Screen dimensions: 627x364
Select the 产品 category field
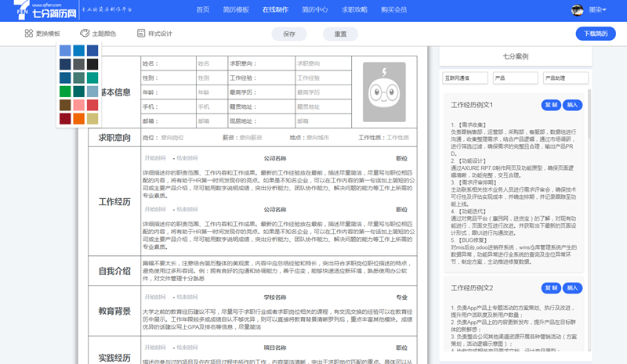(x=516, y=78)
